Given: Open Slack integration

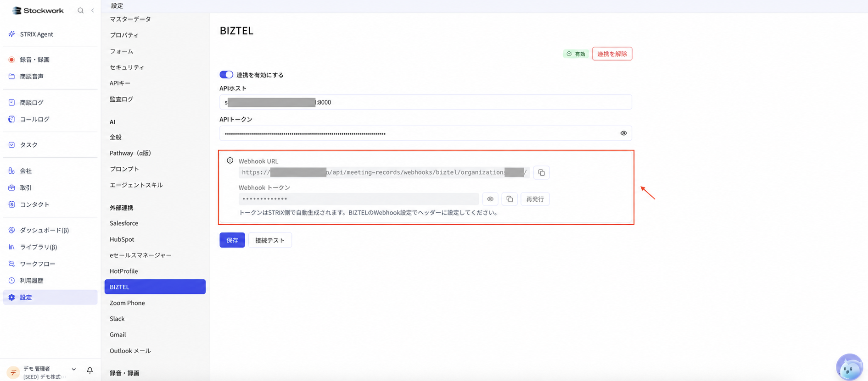Looking at the screenshot, I should click(x=155, y=319).
